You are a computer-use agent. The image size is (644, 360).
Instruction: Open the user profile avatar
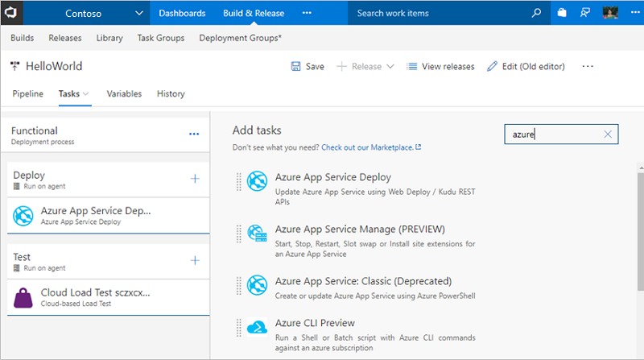coord(610,13)
